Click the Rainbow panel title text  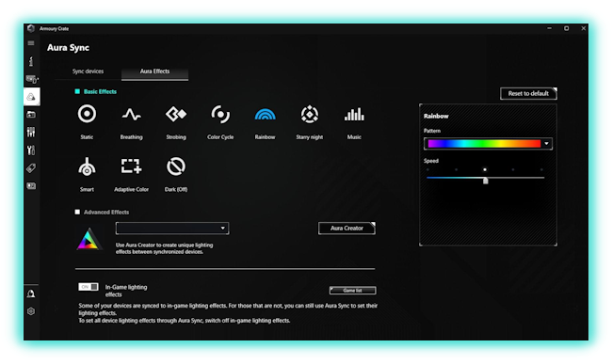[x=436, y=116]
